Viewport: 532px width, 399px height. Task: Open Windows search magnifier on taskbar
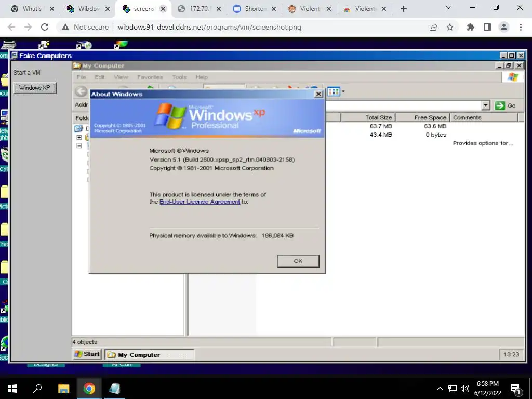point(37,389)
